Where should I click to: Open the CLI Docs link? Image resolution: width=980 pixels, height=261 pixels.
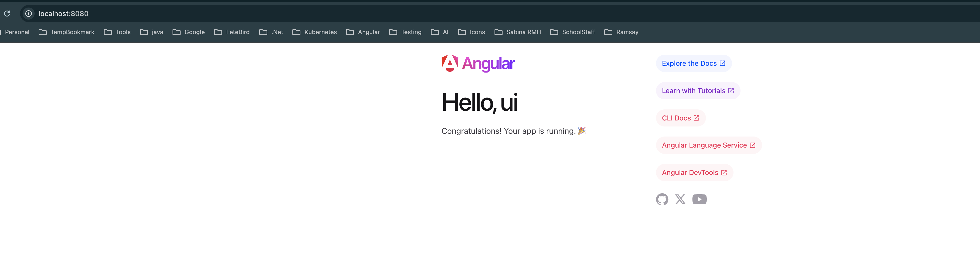coord(681,118)
